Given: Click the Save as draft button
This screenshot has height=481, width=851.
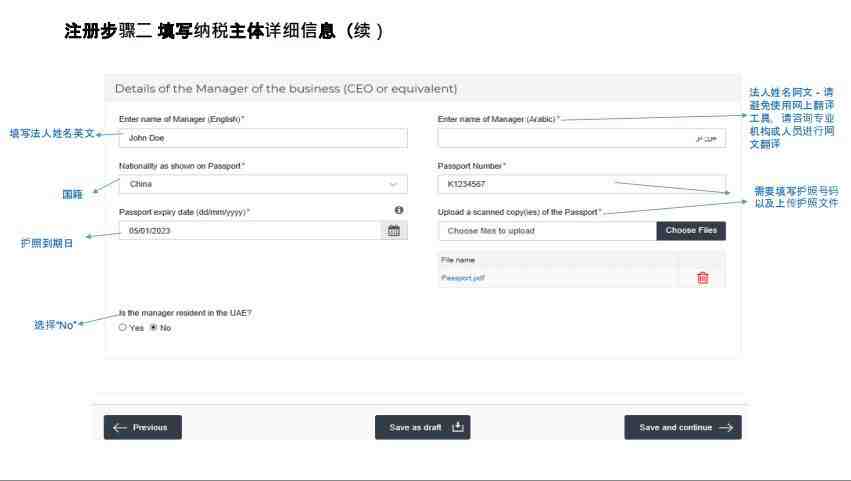Looking at the screenshot, I should coord(422,427).
